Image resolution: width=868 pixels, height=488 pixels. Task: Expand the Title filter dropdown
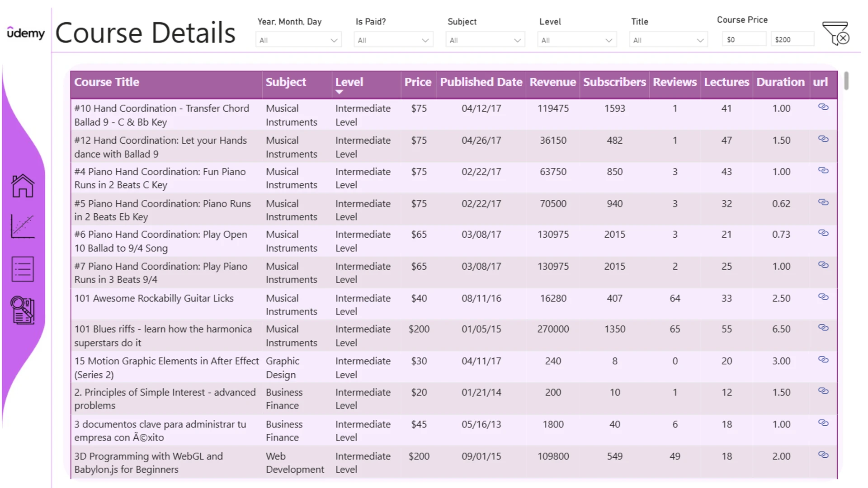click(668, 40)
